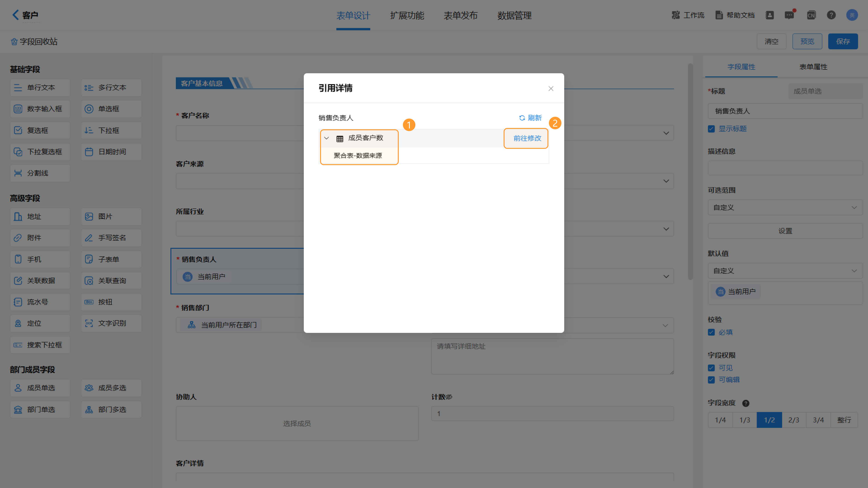
Task: Switch to the 表单属性 tab
Action: (813, 67)
